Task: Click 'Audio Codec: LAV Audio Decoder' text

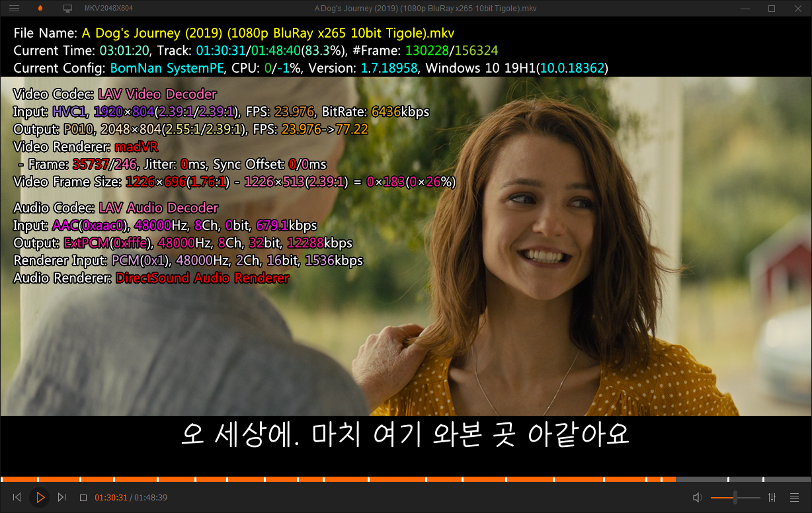Action: 116,208
